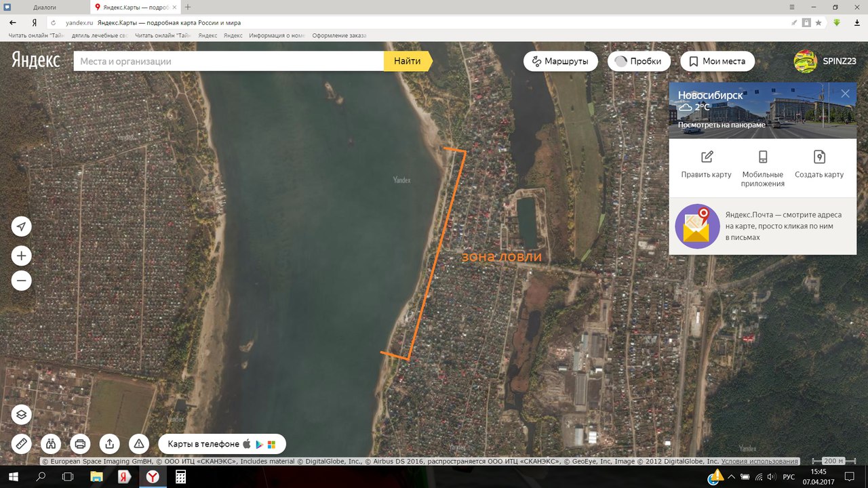Zoom out with the minus button
This screenshot has width=868, height=488.
pos(22,280)
